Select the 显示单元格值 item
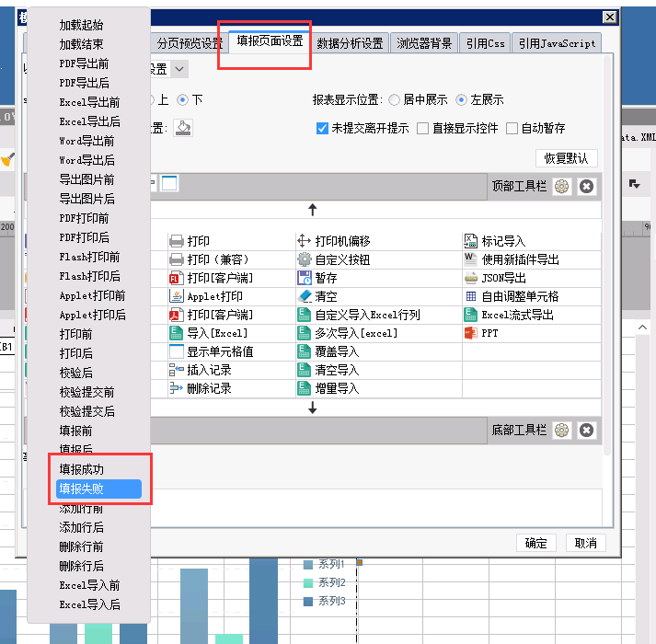The width and height of the screenshot is (656, 644). coord(212,351)
